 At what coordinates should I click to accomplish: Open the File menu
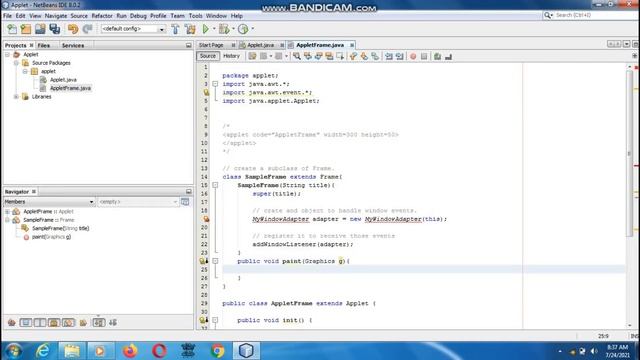click(x=8, y=16)
